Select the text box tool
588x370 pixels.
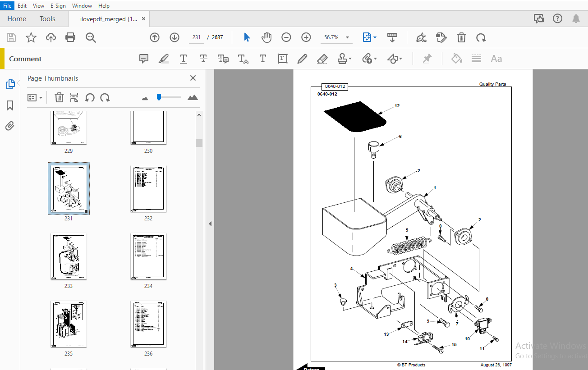[283, 59]
